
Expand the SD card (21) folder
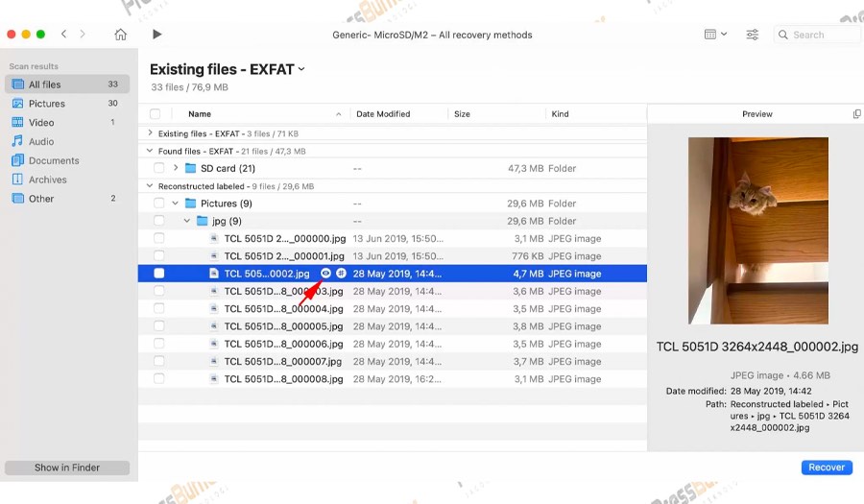[176, 168]
